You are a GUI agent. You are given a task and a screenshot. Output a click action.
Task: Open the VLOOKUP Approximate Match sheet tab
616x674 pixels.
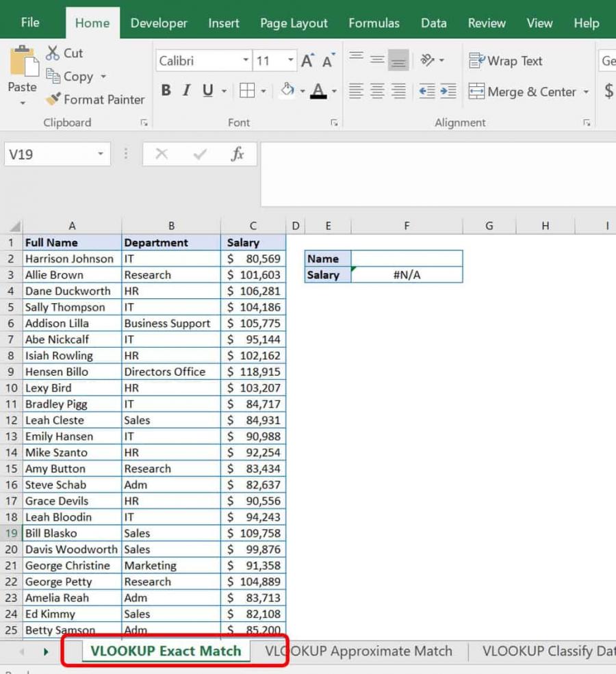(359, 651)
